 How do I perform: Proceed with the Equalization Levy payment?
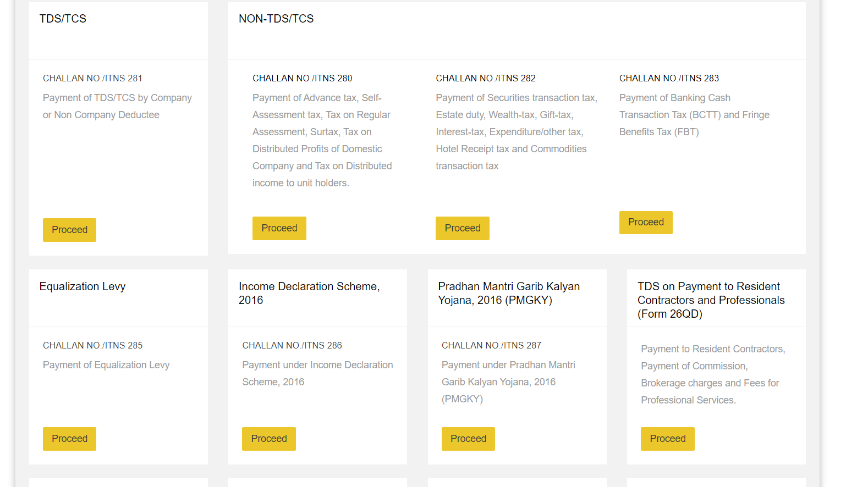(69, 439)
